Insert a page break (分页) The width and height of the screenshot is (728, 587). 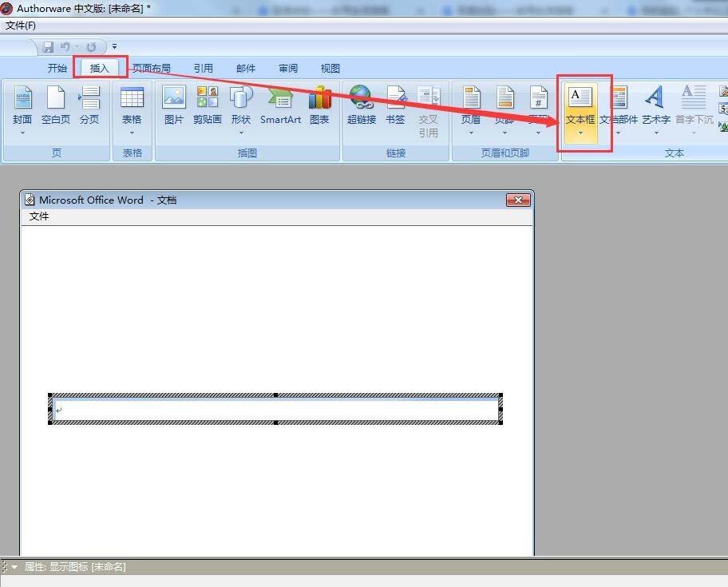pyautogui.click(x=89, y=105)
